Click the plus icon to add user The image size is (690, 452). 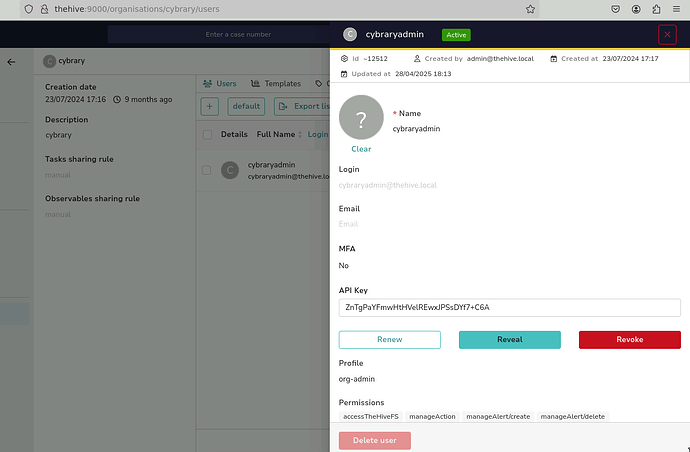pos(210,106)
